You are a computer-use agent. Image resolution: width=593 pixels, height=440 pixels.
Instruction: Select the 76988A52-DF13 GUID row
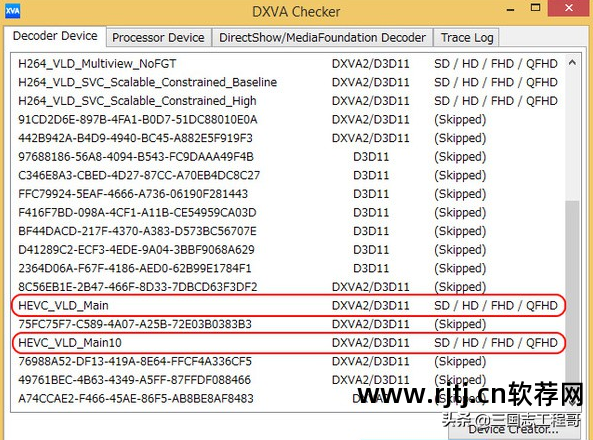(x=288, y=361)
